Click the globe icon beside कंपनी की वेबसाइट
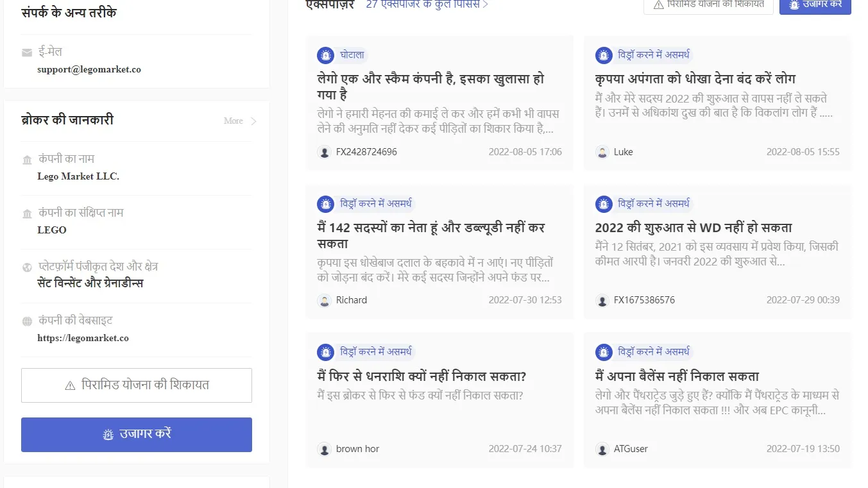Screen dimensions: 868x488 27,321
